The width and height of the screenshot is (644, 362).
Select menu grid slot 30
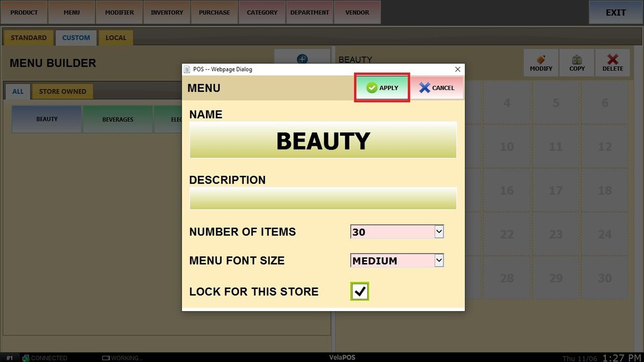pos(605,278)
